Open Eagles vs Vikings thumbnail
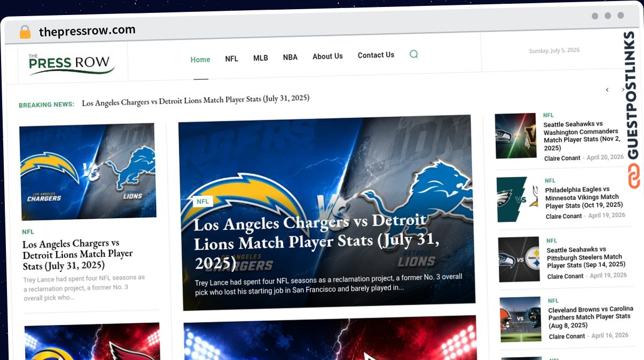Screen dimensions: 644x360 coord(517,199)
